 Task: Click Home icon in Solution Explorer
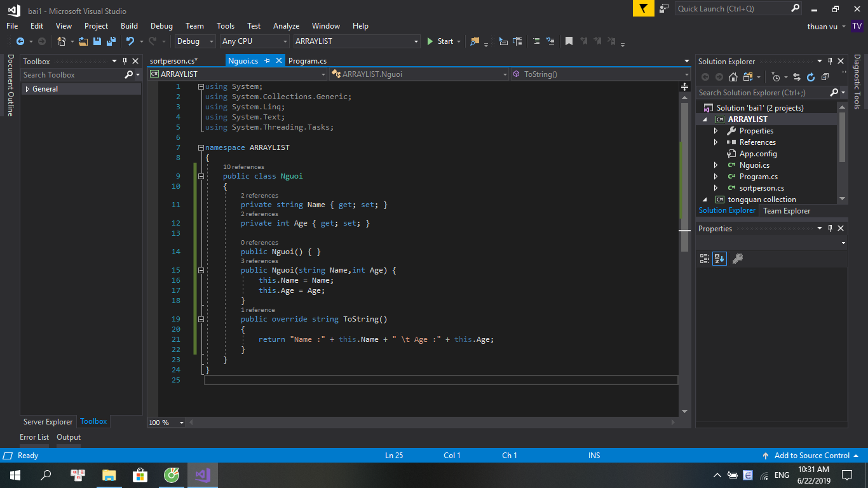click(733, 77)
